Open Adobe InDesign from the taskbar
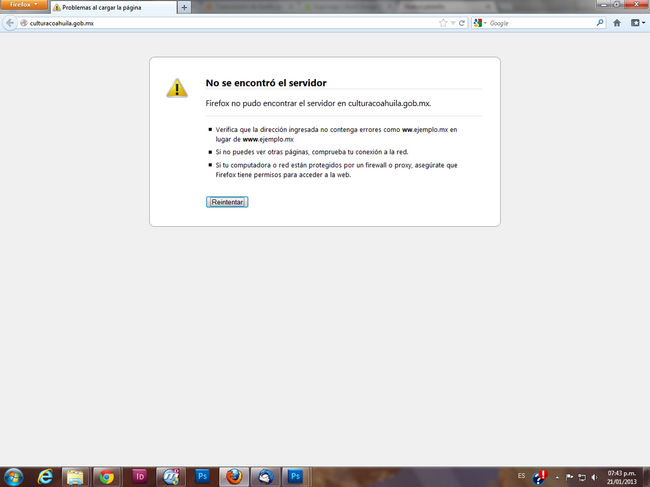Image resolution: width=650 pixels, height=487 pixels. coord(139,476)
